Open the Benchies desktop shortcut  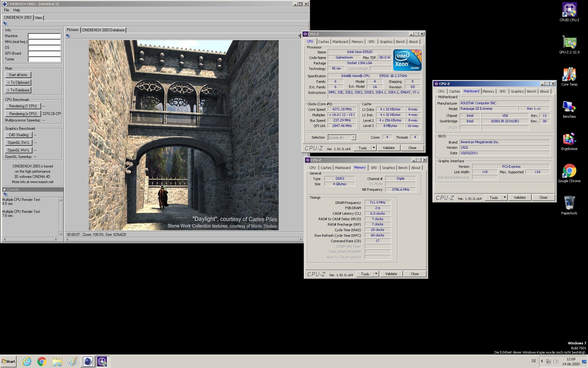(x=569, y=109)
